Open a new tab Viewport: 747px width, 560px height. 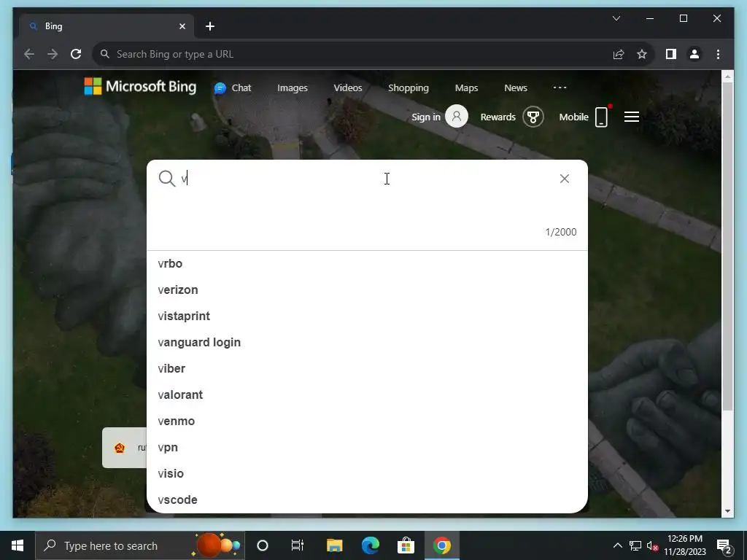pyautogui.click(x=210, y=26)
